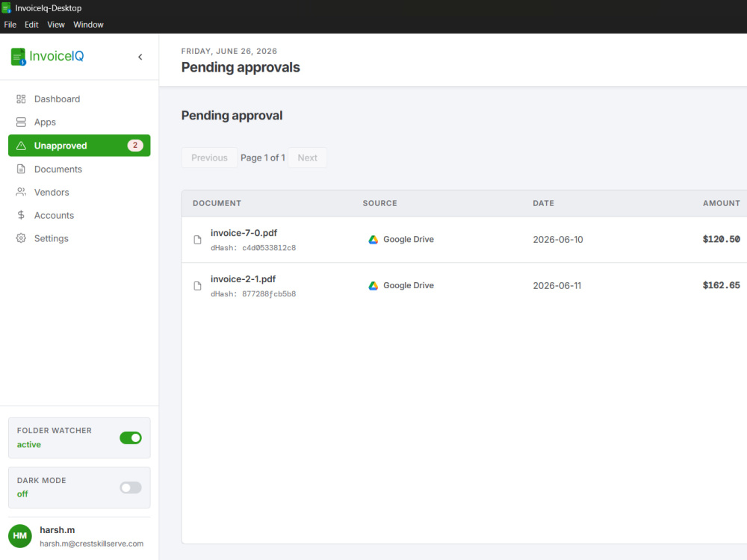Open the View menu
The height and width of the screenshot is (560, 747).
[x=56, y=25]
